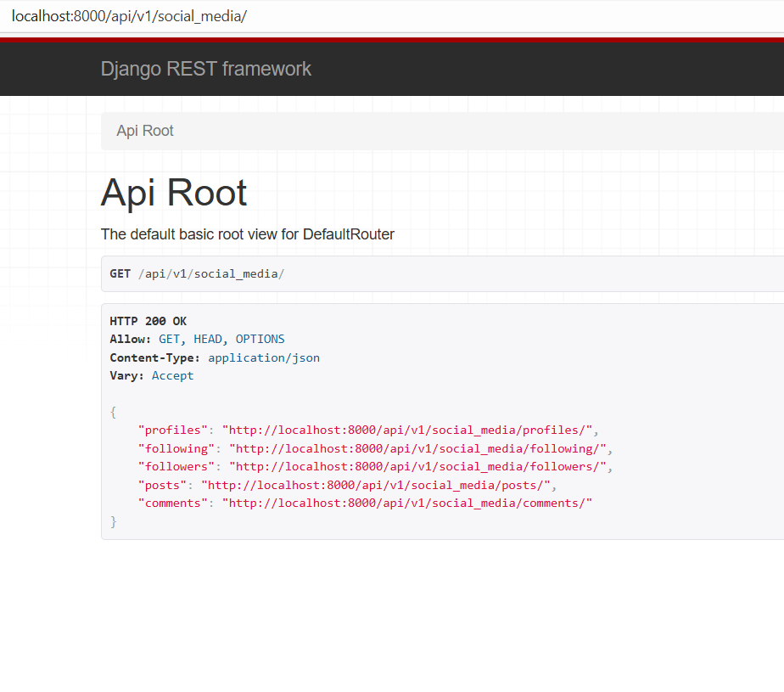The height and width of the screenshot is (692, 784).
Task: Click the Vary header's Accept value
Action: (x=172, y=375)
